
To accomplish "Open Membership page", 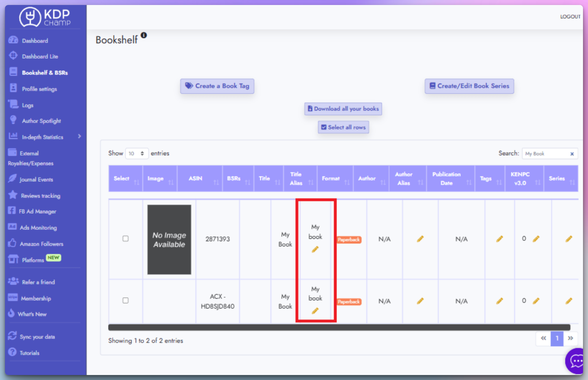I will 36,298.
